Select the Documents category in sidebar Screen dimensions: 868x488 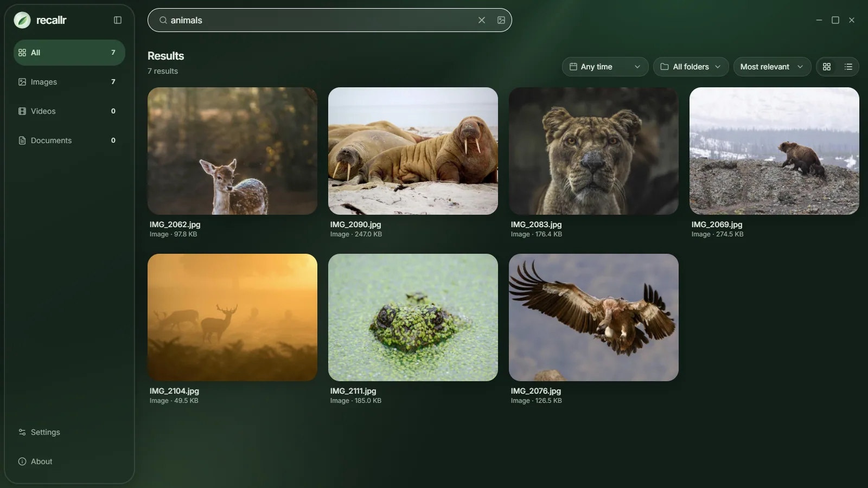tap(69, 140)
